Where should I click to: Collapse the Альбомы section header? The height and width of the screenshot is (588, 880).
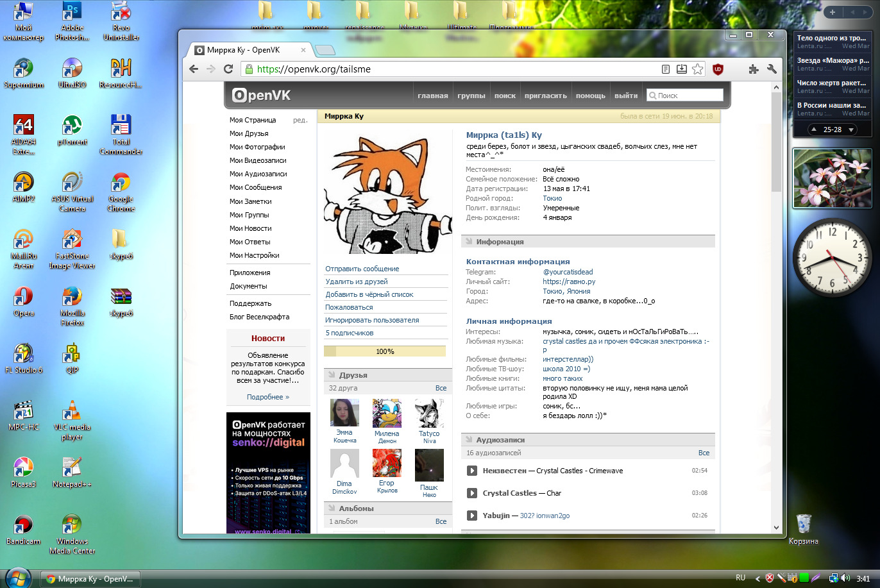pos(388,508)
